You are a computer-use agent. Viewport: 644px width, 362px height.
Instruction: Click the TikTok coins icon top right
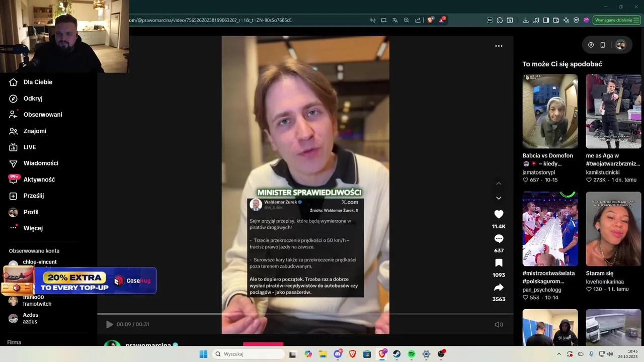[x=591, y=45]
